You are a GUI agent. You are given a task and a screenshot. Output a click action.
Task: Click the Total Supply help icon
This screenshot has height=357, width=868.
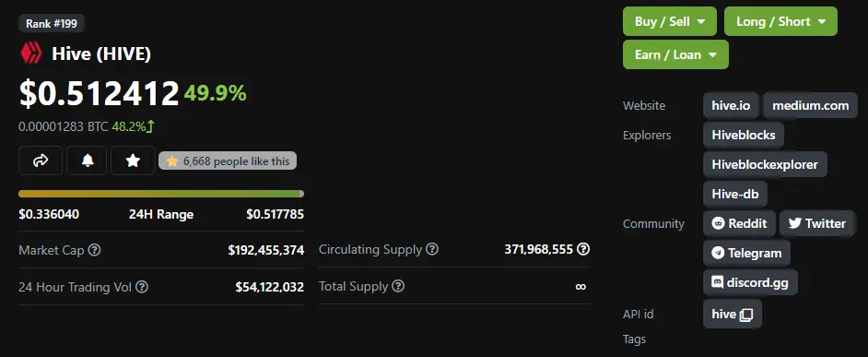(398, 287)
